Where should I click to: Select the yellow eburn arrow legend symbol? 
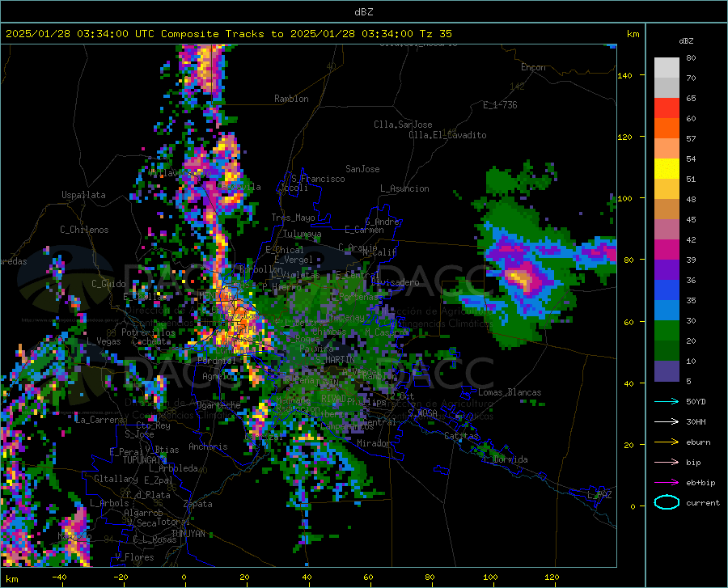point(667,442)
